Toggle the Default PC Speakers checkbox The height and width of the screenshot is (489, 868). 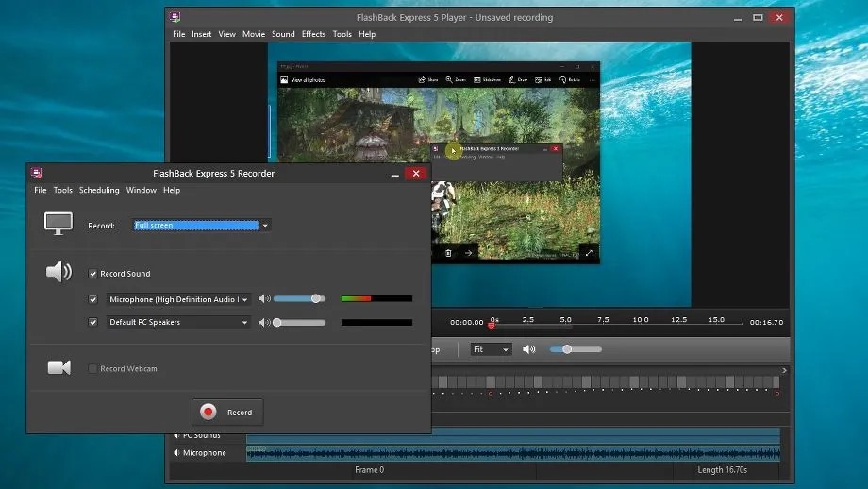click(92, 322)
